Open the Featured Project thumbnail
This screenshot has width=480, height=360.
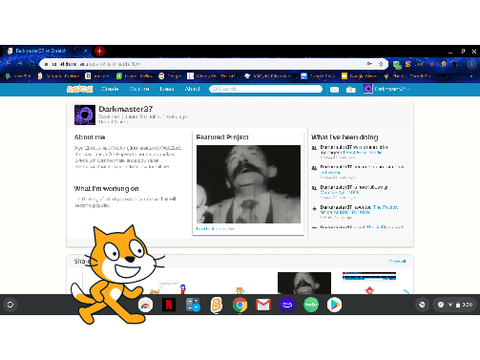248,184
